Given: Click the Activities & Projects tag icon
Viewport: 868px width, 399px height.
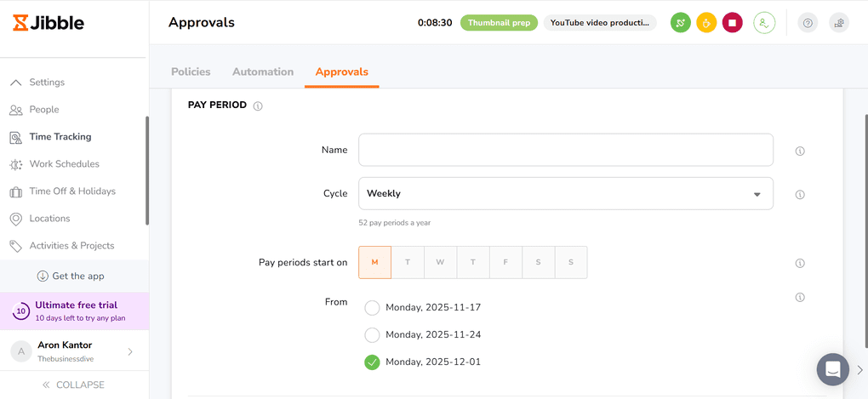Looking at the screenshot, I should (x=15, y=246).
